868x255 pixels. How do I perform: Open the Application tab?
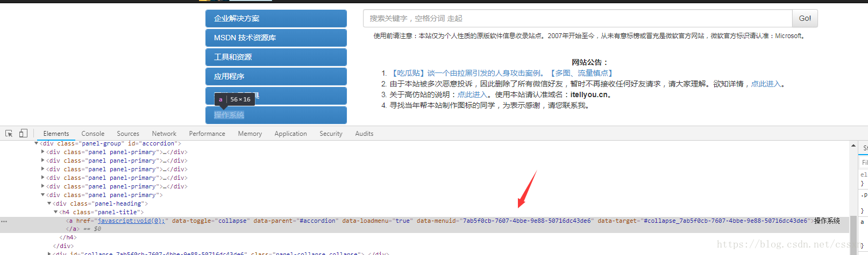click(x=290, y=134)
